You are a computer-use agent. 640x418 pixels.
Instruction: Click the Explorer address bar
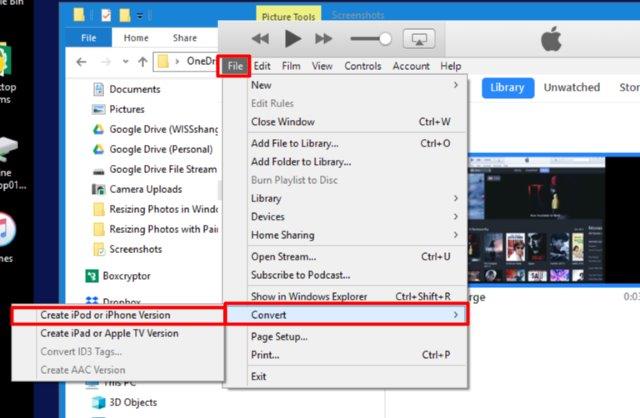coord(186,62)
